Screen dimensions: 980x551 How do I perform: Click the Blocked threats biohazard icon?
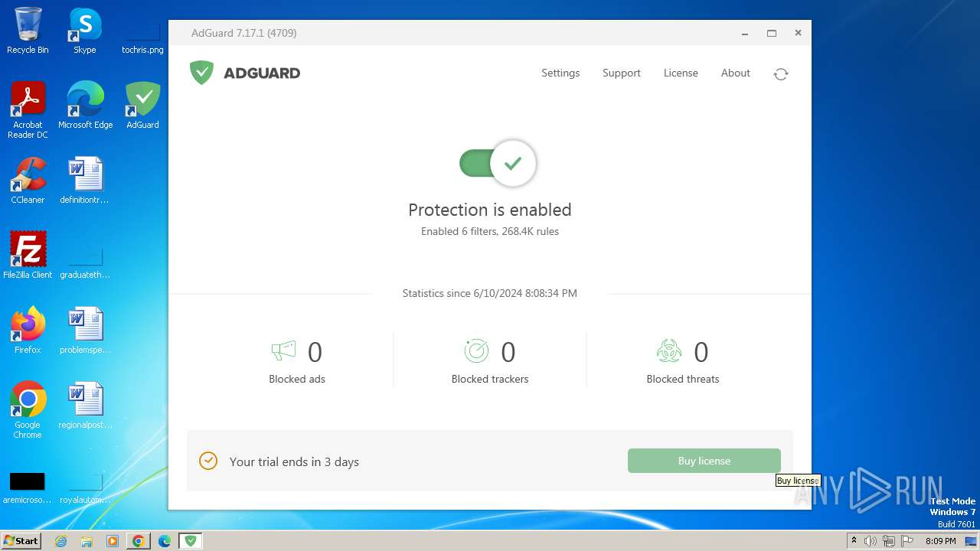pos(669,351)
